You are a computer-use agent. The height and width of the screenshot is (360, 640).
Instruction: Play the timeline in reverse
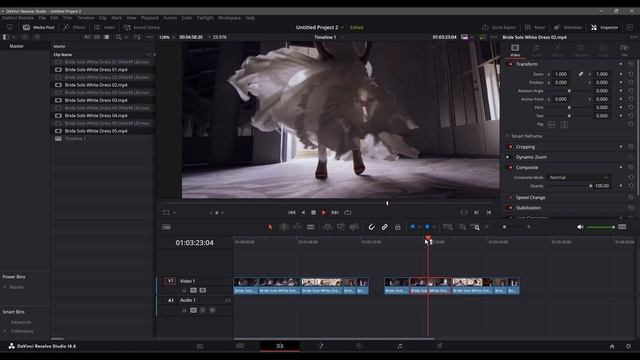[x=303, y=212]
